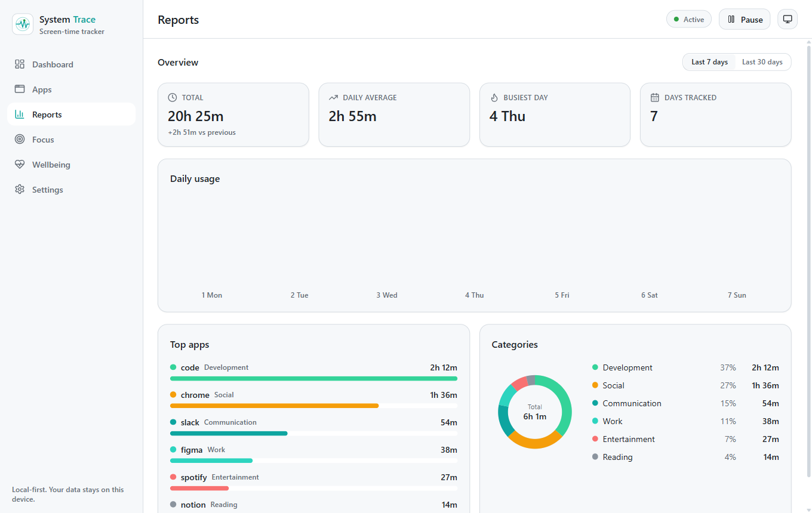Switch range to Last 30 days
Image resolution: width=812 pixels, height=513 pixels.
coord(762,62)
